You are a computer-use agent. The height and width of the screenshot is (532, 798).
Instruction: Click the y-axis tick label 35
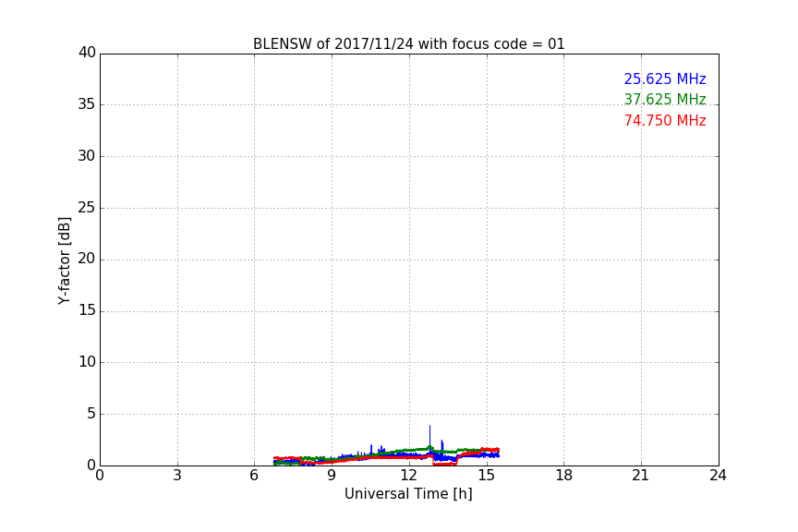[87, 104]
